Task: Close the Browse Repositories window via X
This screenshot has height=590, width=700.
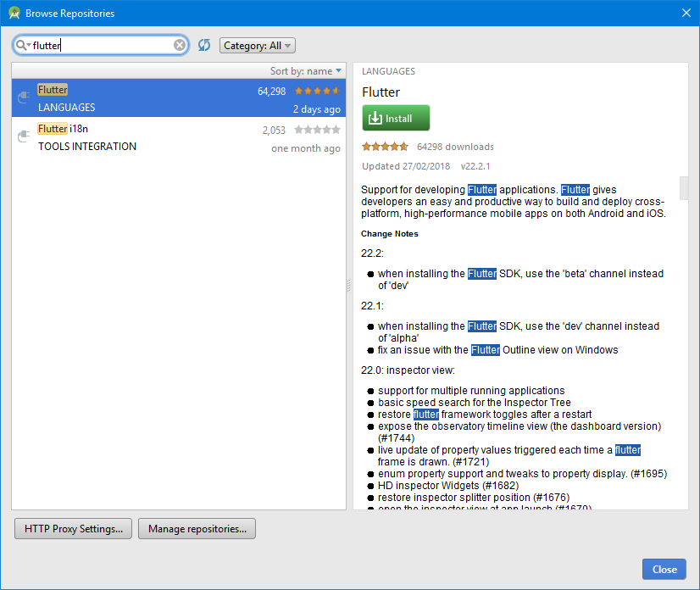Action: tap(686, 13)
